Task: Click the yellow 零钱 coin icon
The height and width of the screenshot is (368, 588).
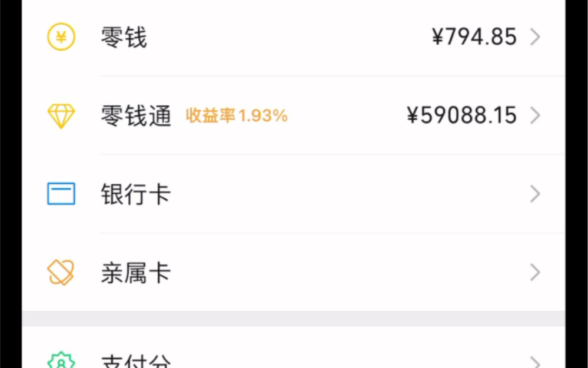Action: click(x=61, y=37)
